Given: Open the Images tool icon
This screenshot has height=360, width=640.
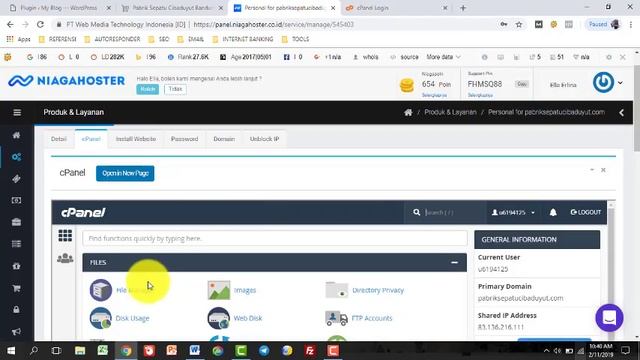Looking at the screenshot, I should [x=219, y=290].
